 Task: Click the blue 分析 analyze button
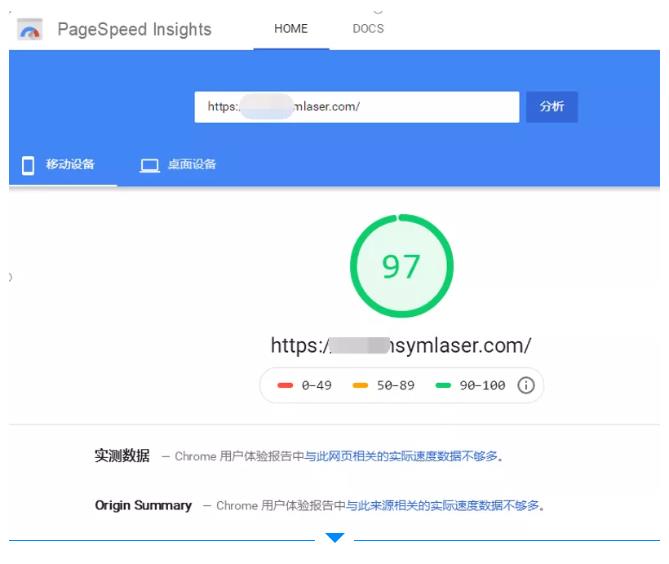pos(552,107)
